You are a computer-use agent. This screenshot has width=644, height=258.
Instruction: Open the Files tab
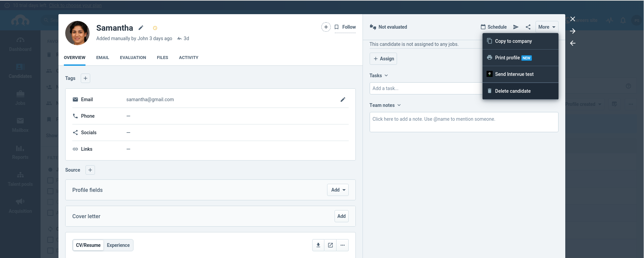pyautogui.click(x=163, y=58)
